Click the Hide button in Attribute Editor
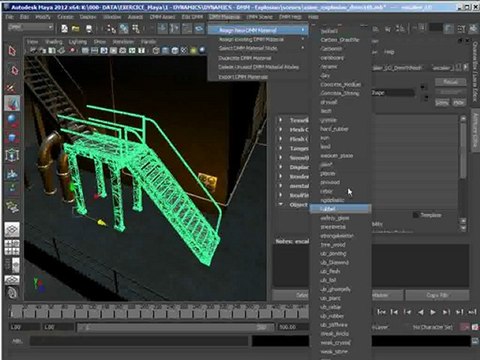The height and width of the screenshot is (360, 480). (458, 102)
